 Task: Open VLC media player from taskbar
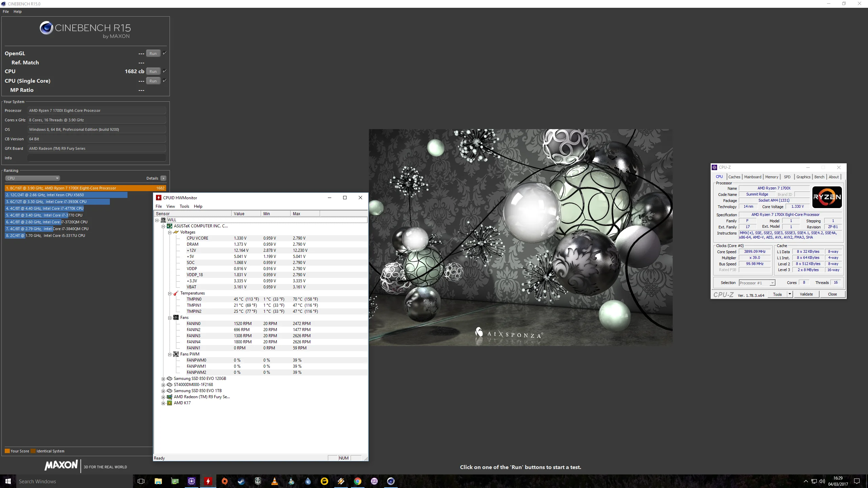pyautogui.click(x=275, y=481)
